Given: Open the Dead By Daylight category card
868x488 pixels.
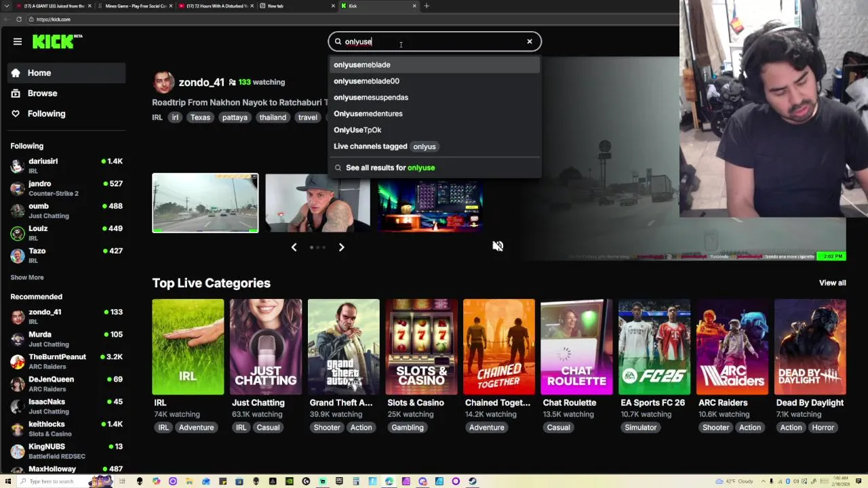Looking at the screenshot, I should [x=810, y=346].
